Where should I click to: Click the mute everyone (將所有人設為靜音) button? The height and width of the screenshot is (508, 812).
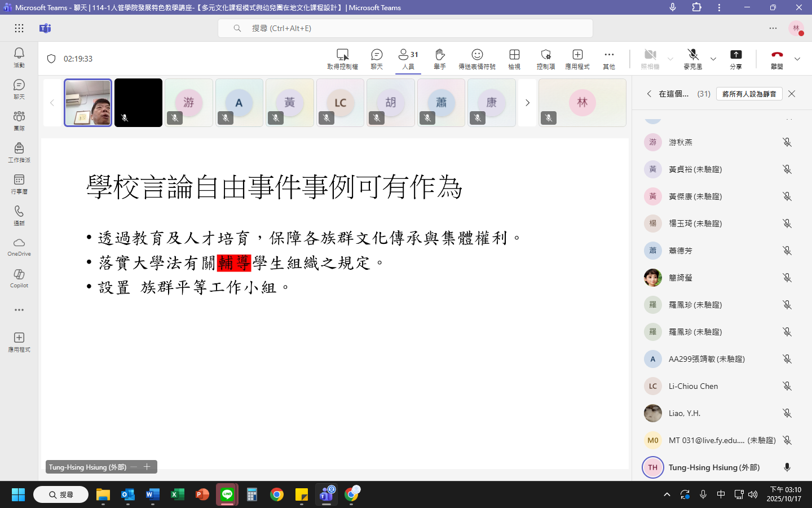coord(749,94)
